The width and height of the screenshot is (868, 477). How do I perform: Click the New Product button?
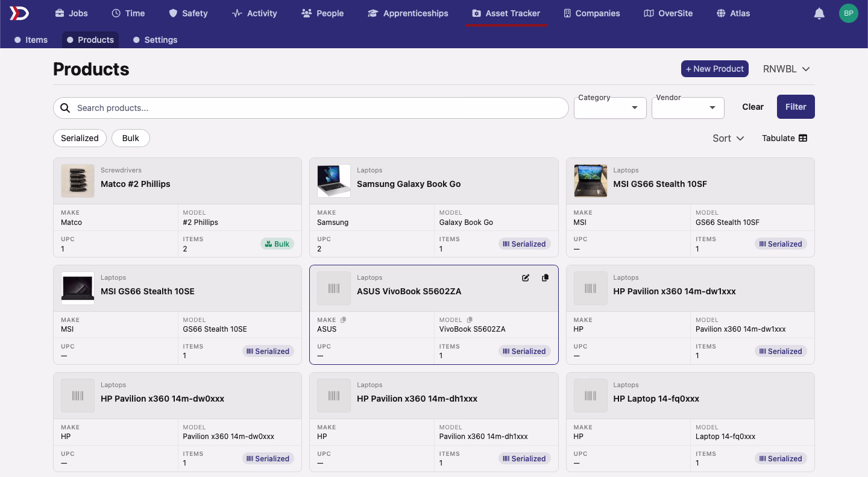point(715,69)
